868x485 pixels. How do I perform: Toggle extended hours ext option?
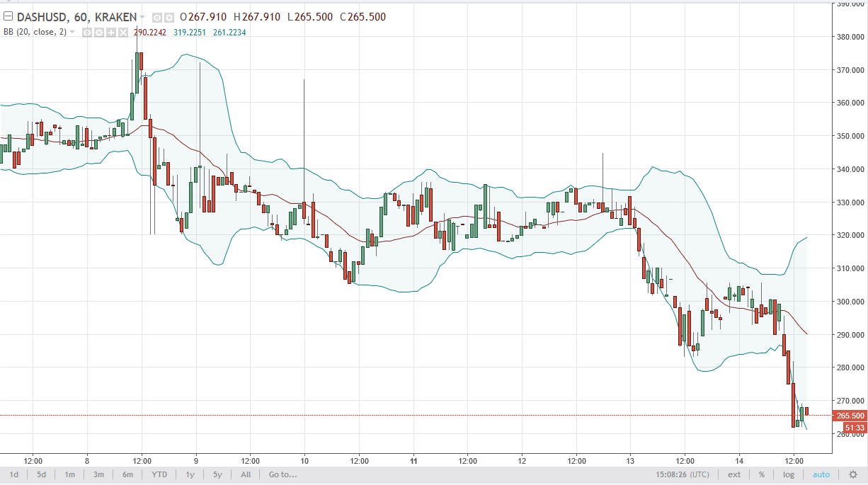coord(734,474)
